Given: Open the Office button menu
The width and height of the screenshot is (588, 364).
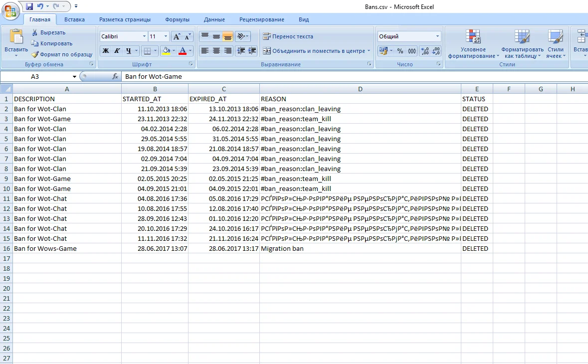Looking at the screenshot, I should tap(10, 11).
